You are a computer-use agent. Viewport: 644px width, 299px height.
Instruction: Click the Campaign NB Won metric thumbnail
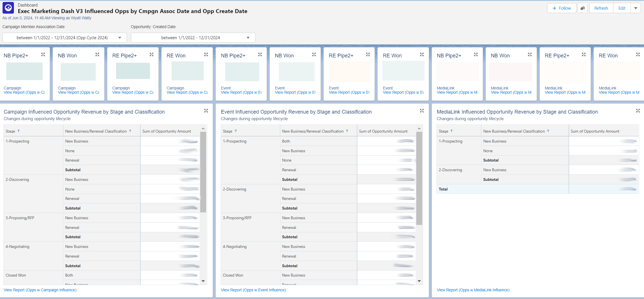pos(78,72)
